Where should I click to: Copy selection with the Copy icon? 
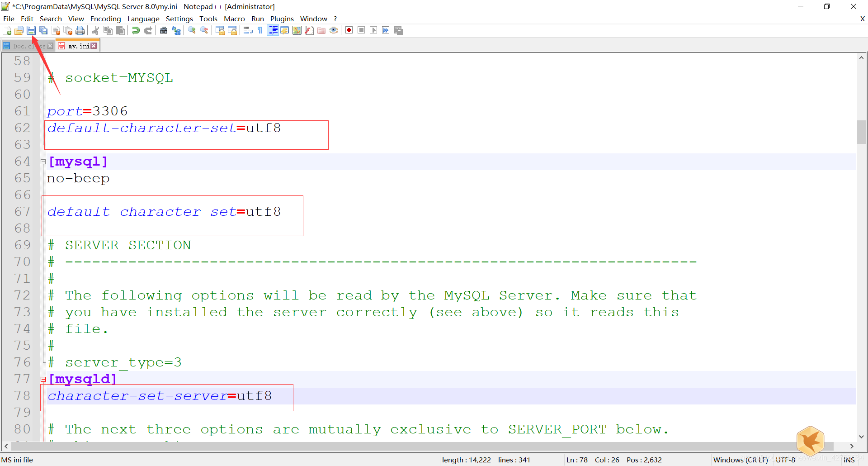108,30
